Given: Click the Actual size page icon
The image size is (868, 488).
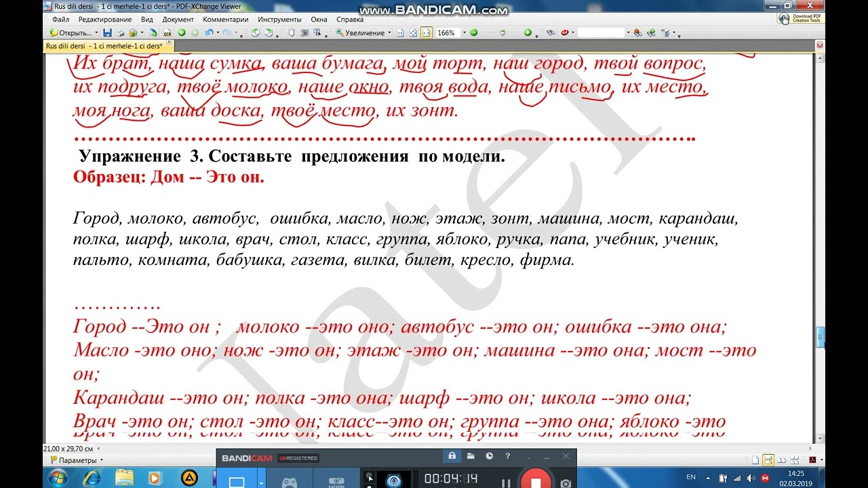Looking at the screenshot, I should coord(400,33).
